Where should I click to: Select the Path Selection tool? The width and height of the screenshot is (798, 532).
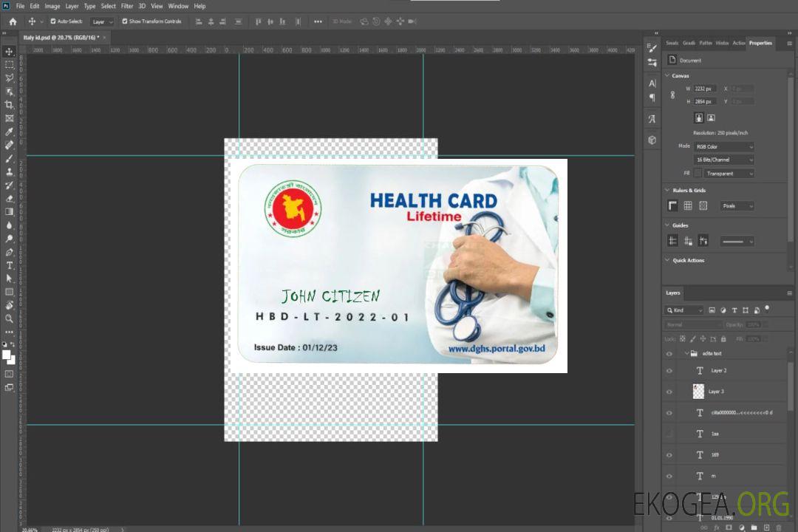click(9, 279)
